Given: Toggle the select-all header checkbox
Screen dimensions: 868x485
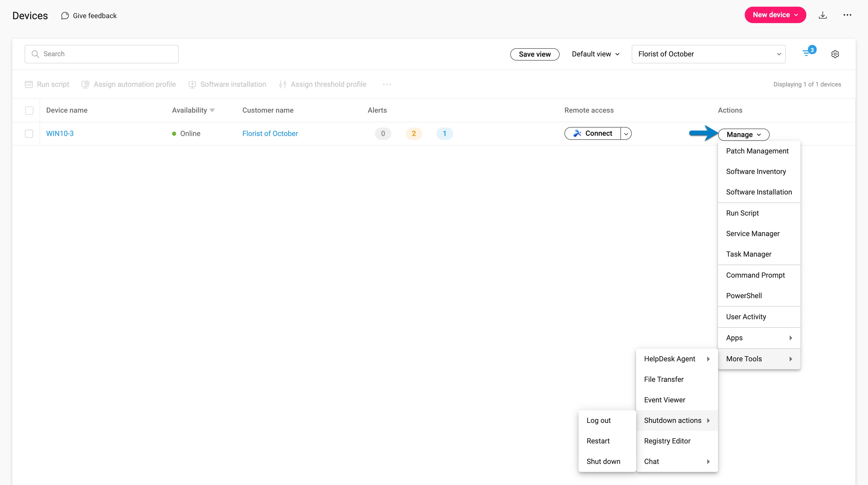Looking at the screenshot, I should pyautogui.click(x=29, y=110).
